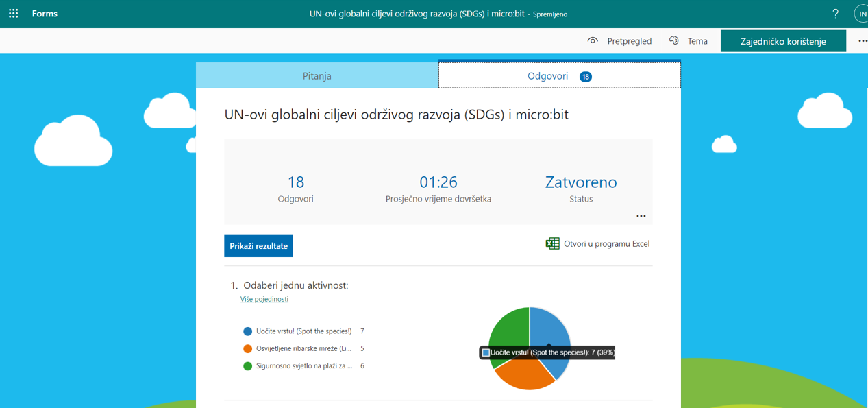This screenshot has width=868, height=408.
Task: Click the Excel icon
Action: coord(553,243)
